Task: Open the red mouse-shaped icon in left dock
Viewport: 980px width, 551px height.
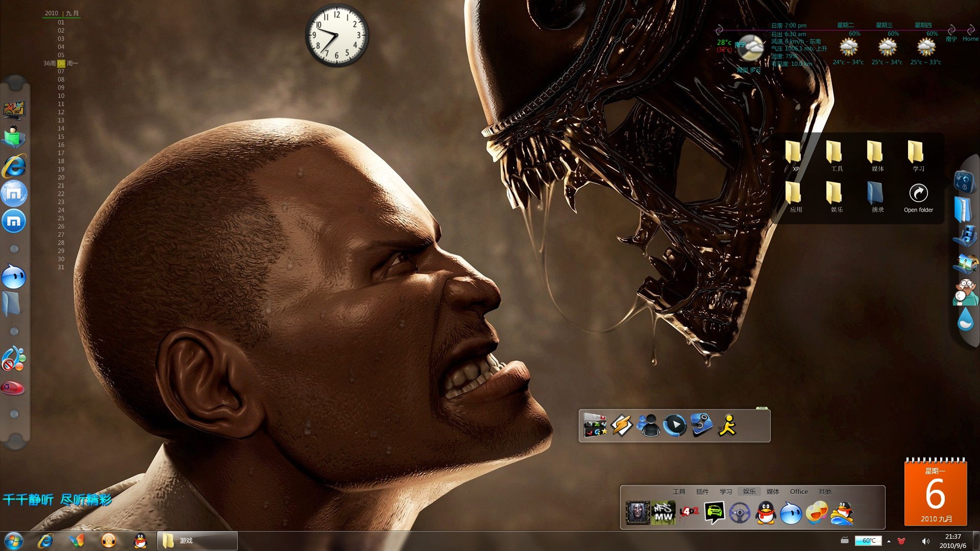Action: [x=13, y=388]
